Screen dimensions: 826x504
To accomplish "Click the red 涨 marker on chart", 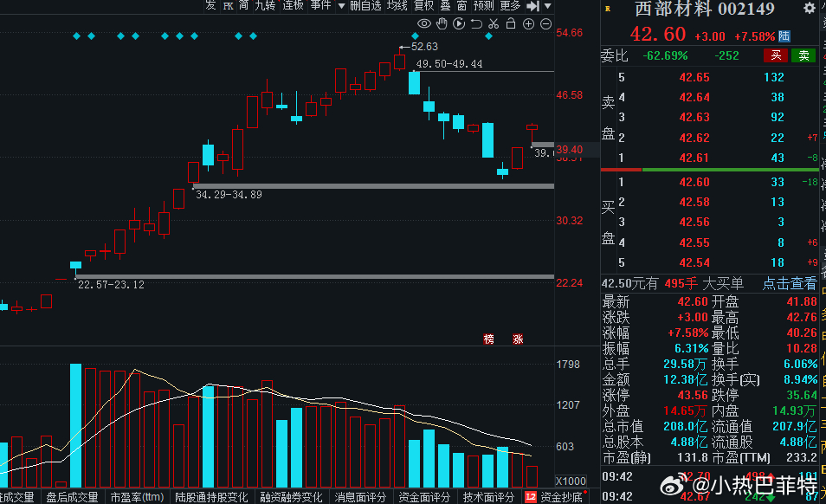I will (x=518, y=339).
